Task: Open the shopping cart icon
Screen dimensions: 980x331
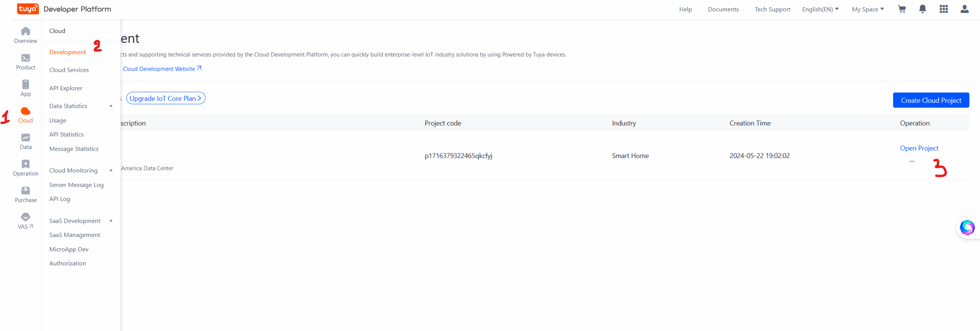Action: coord(902,9)
